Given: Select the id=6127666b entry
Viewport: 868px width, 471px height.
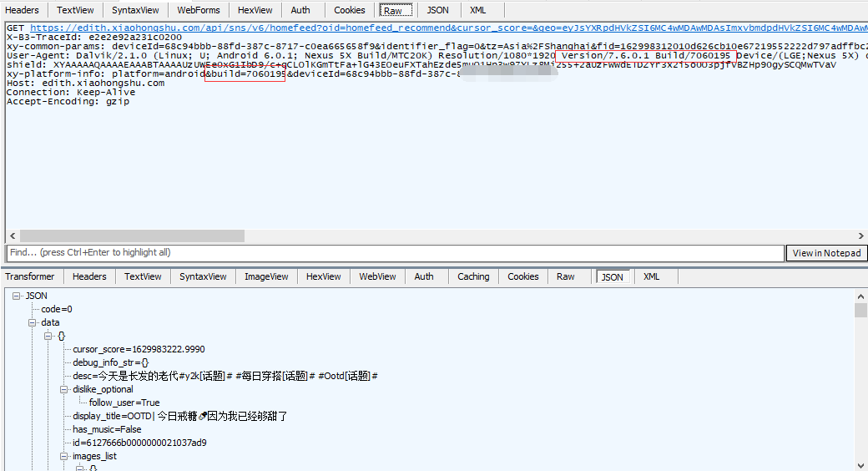Looking at the screenshot, I should 139,443.
